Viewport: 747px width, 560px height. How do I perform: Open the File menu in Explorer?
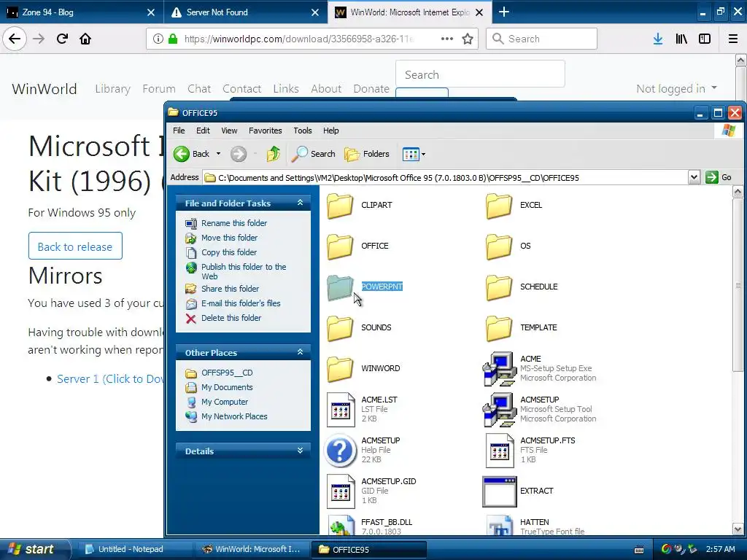[179, 131]
